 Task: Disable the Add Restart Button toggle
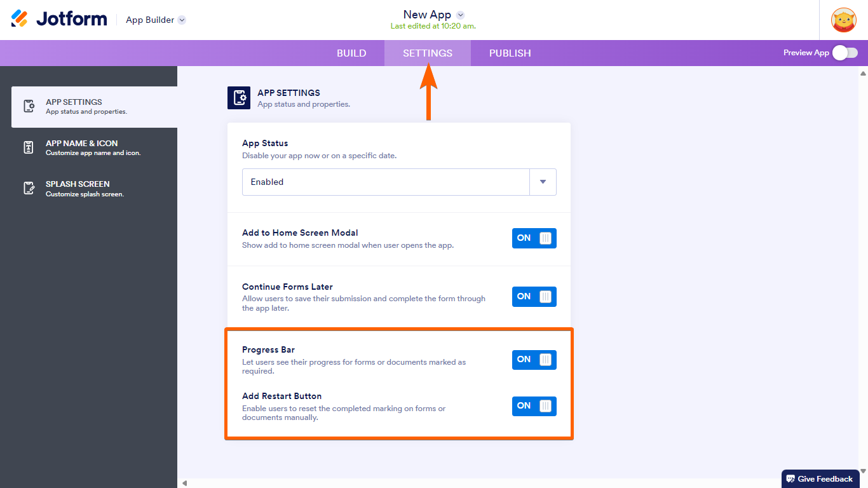pos(534,406)
